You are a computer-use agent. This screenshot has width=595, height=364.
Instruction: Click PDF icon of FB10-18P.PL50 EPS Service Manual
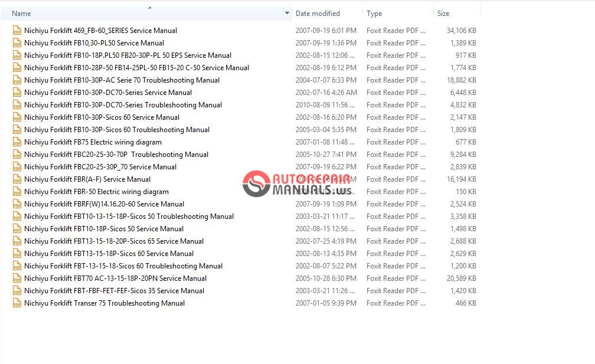pos(17,55)
